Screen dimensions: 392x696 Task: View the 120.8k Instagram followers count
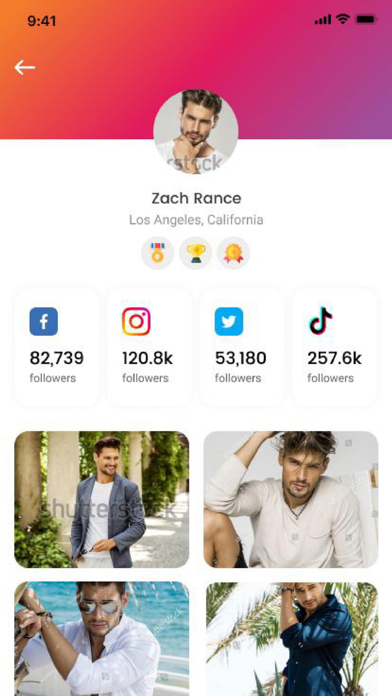pos(147,358)
